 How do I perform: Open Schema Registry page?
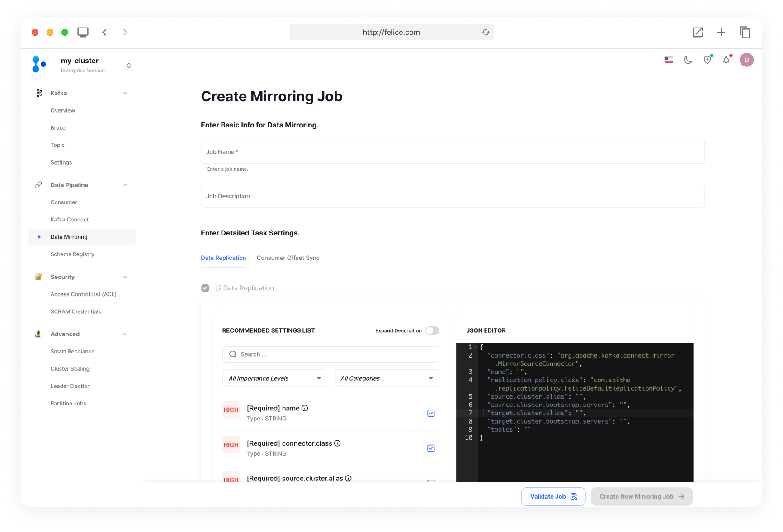72,254
